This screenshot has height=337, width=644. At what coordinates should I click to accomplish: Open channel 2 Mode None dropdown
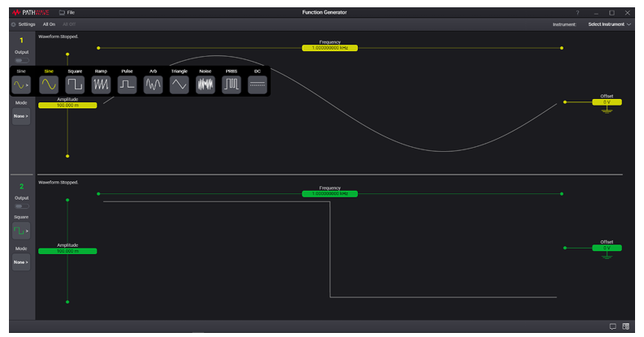point(21,262)
